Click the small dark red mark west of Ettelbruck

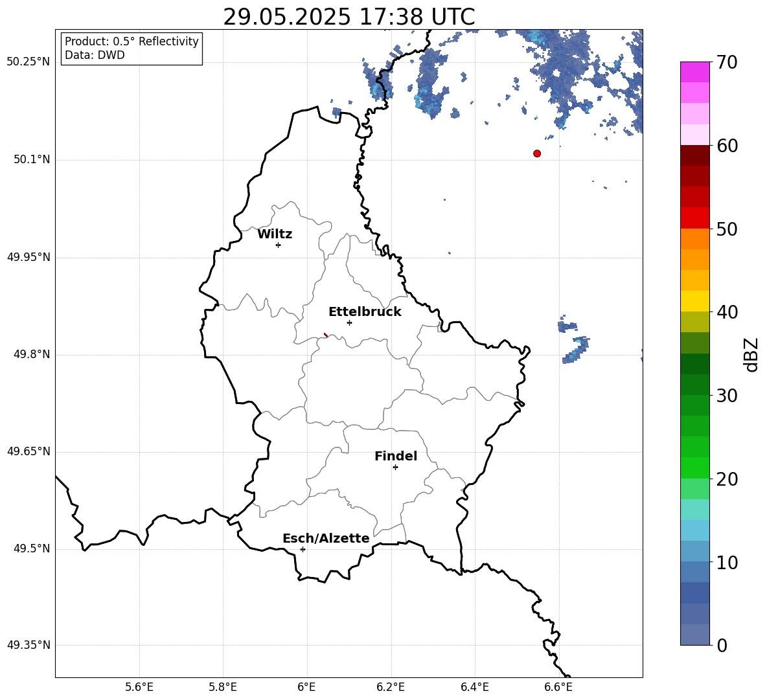(326, 335)
